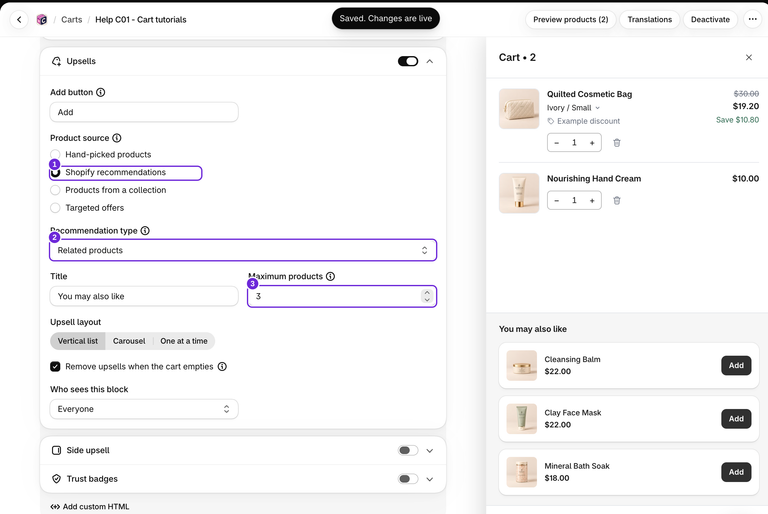Click the Upsells section icon
768x514 pixels.
tap(56, 61)
